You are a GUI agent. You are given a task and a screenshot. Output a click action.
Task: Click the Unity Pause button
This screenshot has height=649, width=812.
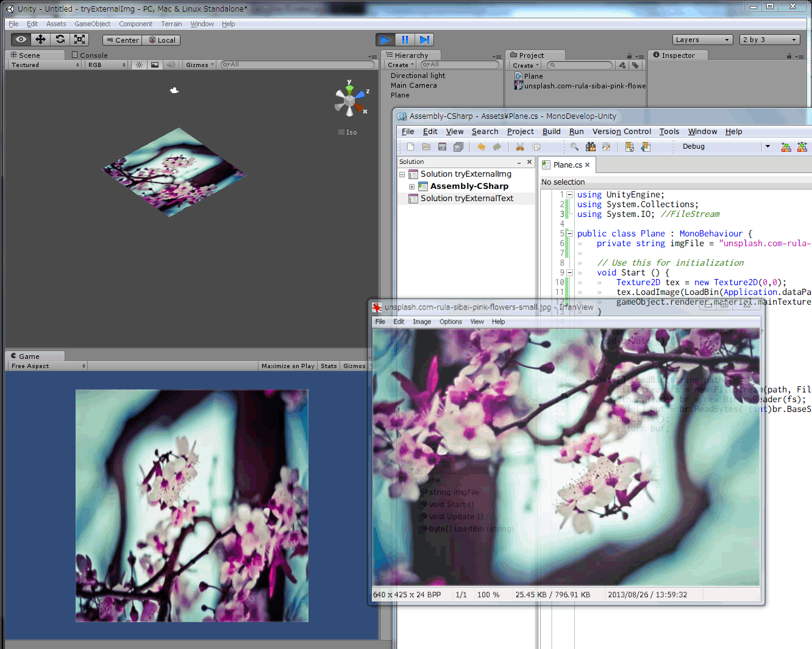pyautogui.click(x=405, y=40)
